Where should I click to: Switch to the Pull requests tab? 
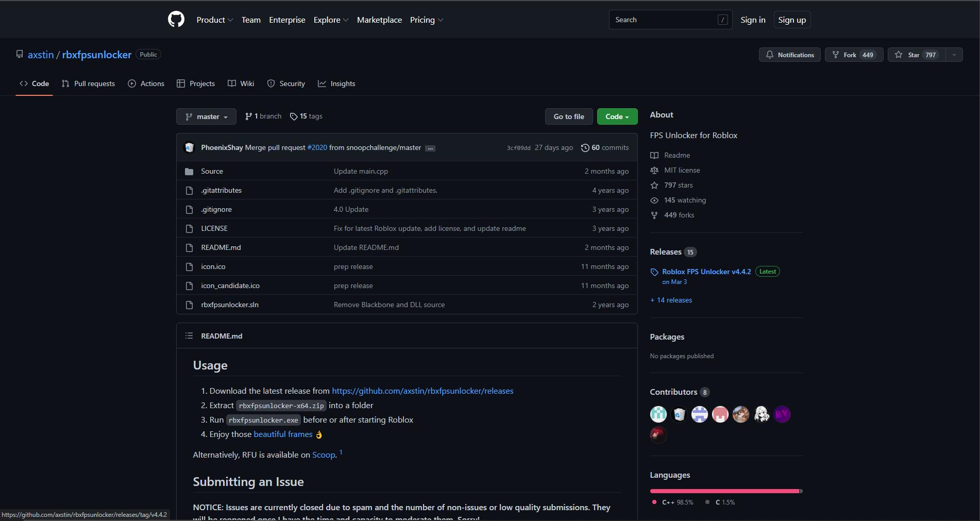pyautogui.click(x=88, y=83)
